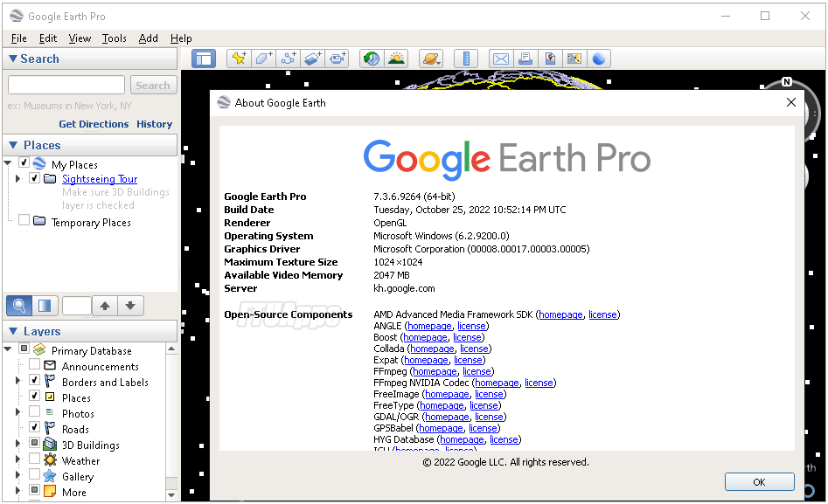Add a polygon using the toolbar icon
828x504 pixels.
click(263, 59)
